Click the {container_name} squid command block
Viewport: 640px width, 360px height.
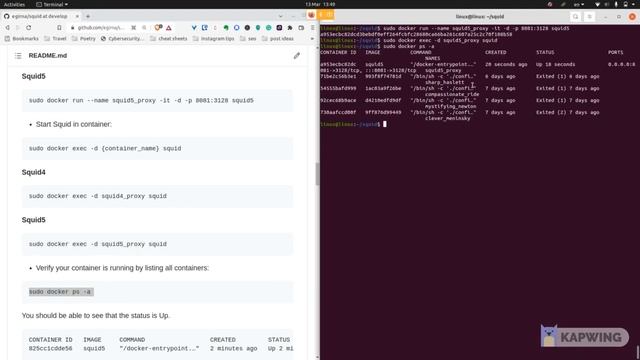pos(158,149)
